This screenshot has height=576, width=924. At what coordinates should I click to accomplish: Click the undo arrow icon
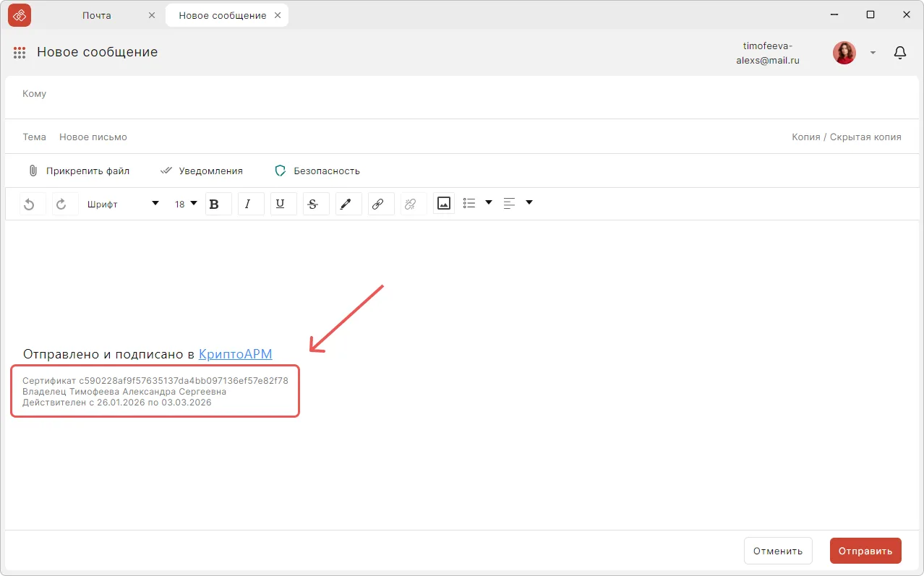[29, 205]
